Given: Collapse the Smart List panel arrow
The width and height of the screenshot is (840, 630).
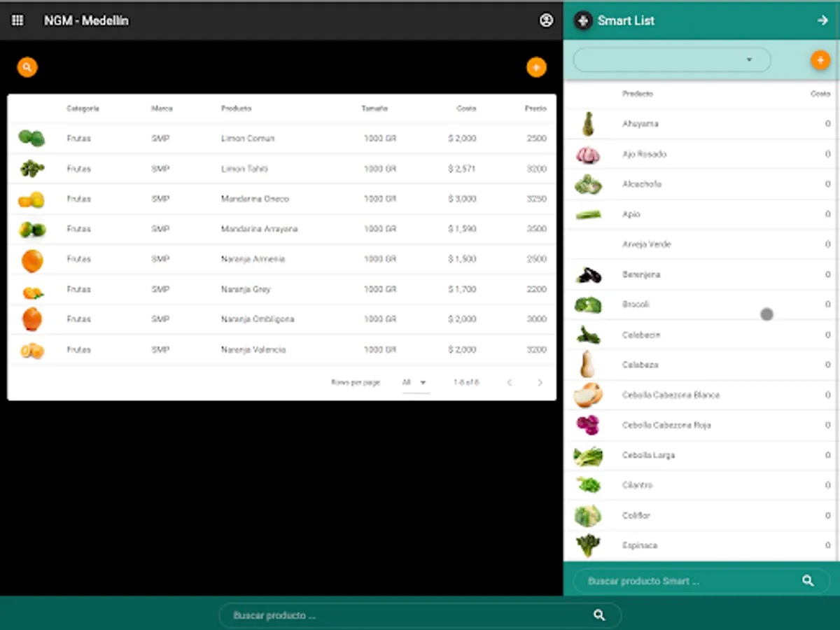Looking at the screenshot, I should (x=823, y=20).
